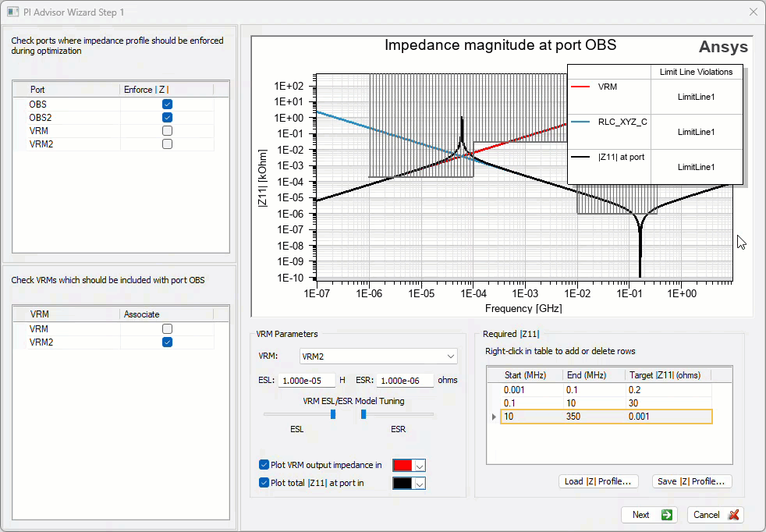The image size is (766, 532).
Task: Disable the Plot total |Z11| at port option
Action: (264, 483)
